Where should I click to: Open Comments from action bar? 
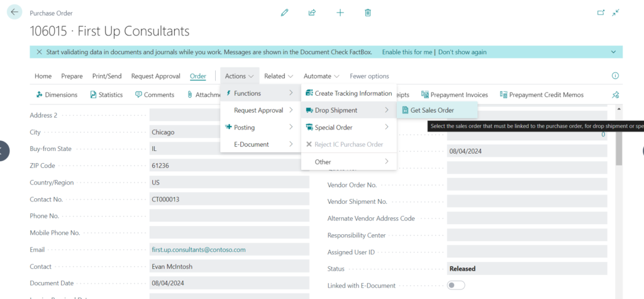(x=155, y=94)
